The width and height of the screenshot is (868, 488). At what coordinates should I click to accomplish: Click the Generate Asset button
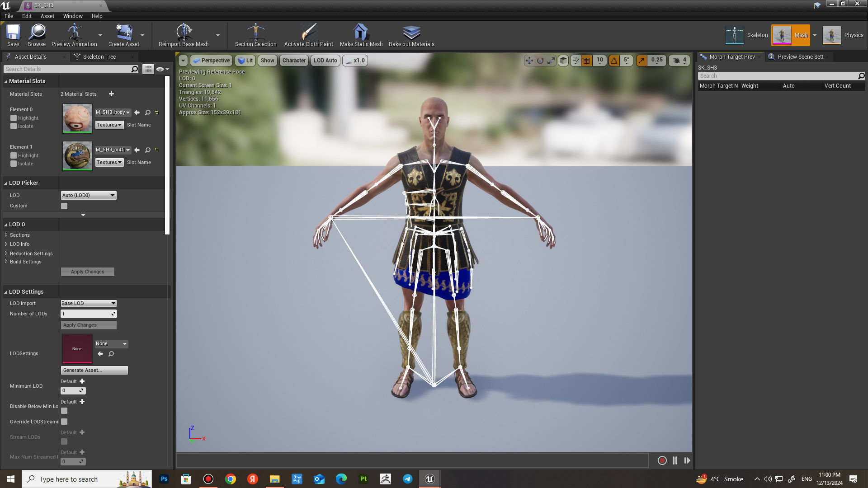(94, 371)
